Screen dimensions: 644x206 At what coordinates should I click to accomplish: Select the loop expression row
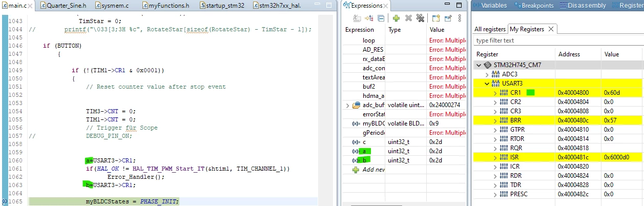pyautogui.click(x=405, y=40)
